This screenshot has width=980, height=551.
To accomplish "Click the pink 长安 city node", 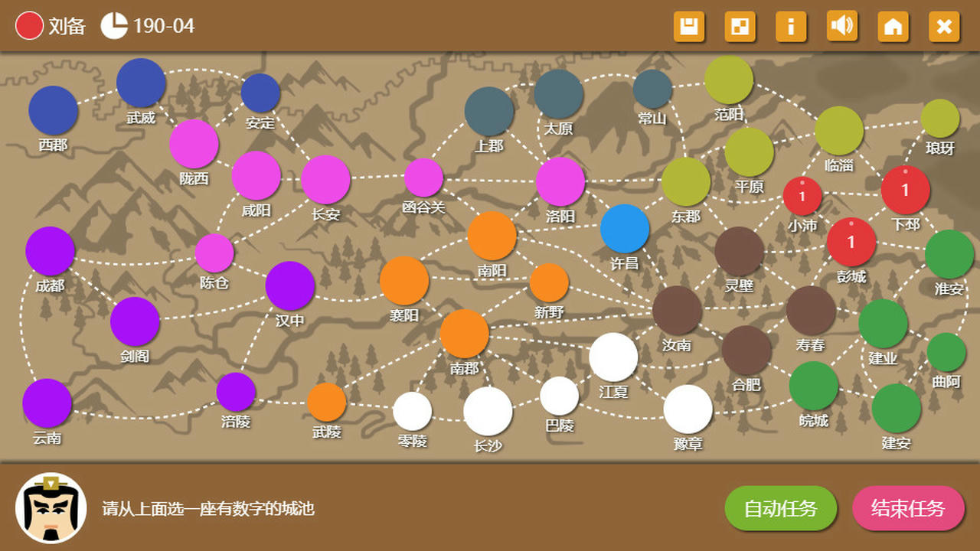I will point(325,180).
